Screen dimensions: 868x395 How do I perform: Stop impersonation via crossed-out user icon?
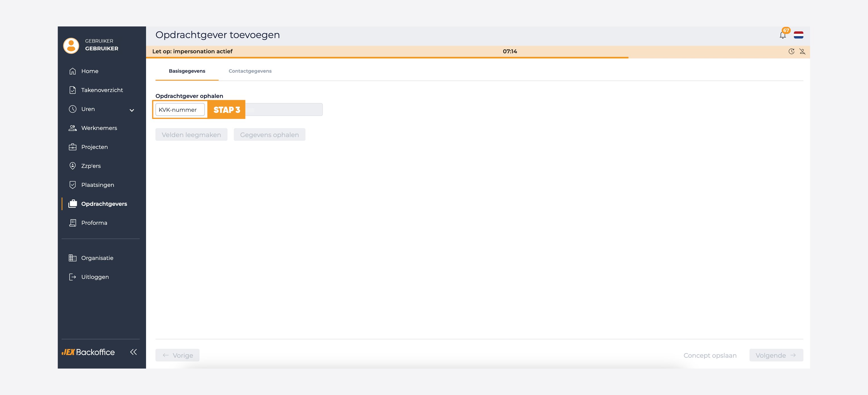tap(802, 51)
